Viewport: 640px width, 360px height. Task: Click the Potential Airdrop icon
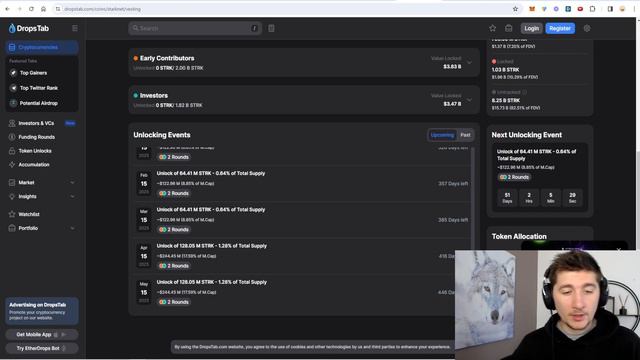point(13,103)
